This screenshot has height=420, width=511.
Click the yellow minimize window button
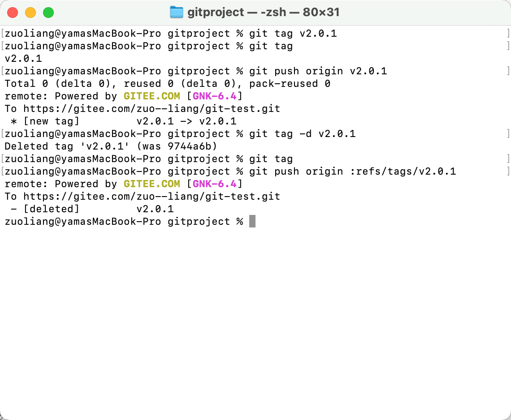click(x=30, y=13)
